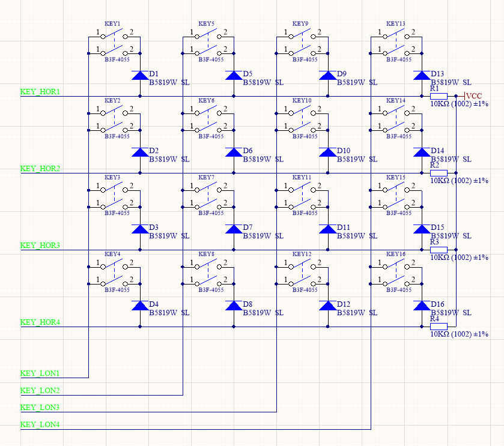Screen dimensions: 504x446
Task: Select the KEY2 designator text
Action: [x=112, y=100]
